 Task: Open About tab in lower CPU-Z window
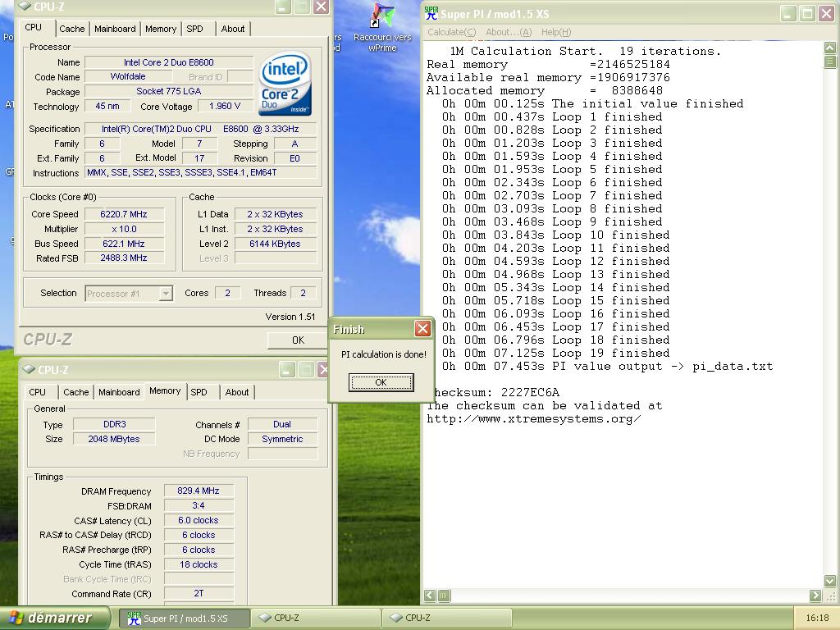click(x=237, y=392)
